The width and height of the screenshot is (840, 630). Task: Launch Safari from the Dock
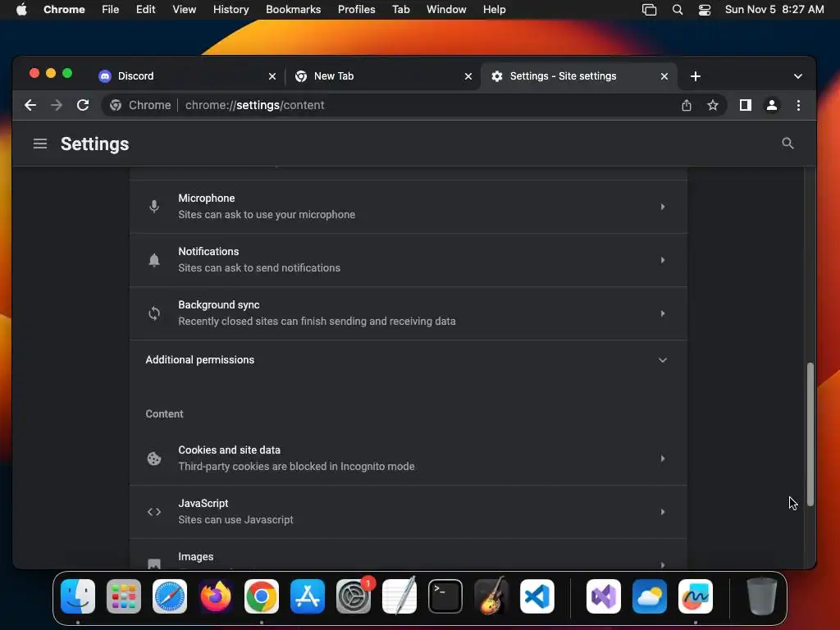point(170,596)
